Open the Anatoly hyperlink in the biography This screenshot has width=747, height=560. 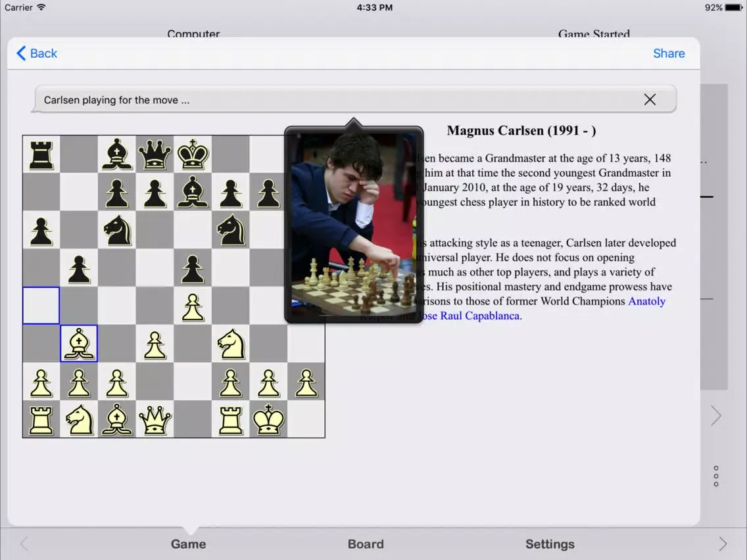[x=646, y=301]
